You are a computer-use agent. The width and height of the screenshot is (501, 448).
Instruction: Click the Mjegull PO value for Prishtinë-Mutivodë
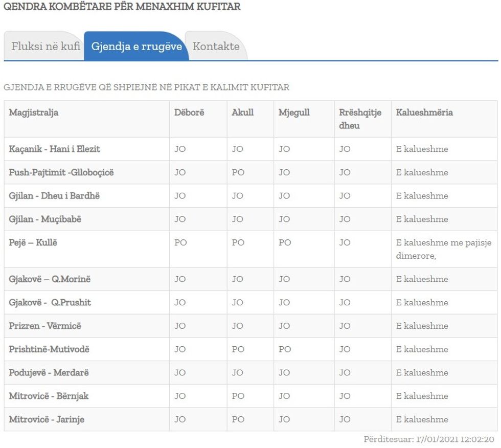[285, 349]
